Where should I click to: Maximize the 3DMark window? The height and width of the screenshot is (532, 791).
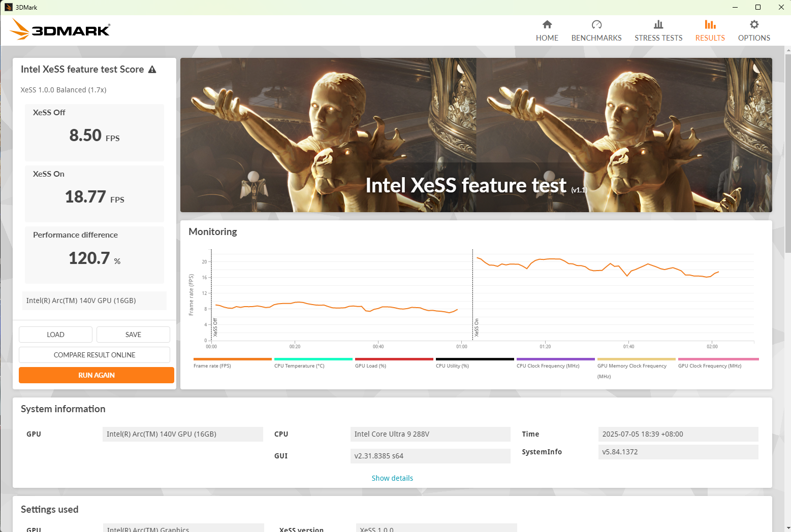click(x=758, y=7)
